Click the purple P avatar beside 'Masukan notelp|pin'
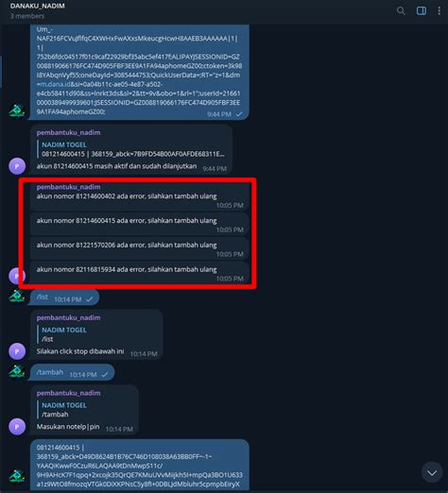The height and width of the screenshot is (493, 448). pos(17,427)
